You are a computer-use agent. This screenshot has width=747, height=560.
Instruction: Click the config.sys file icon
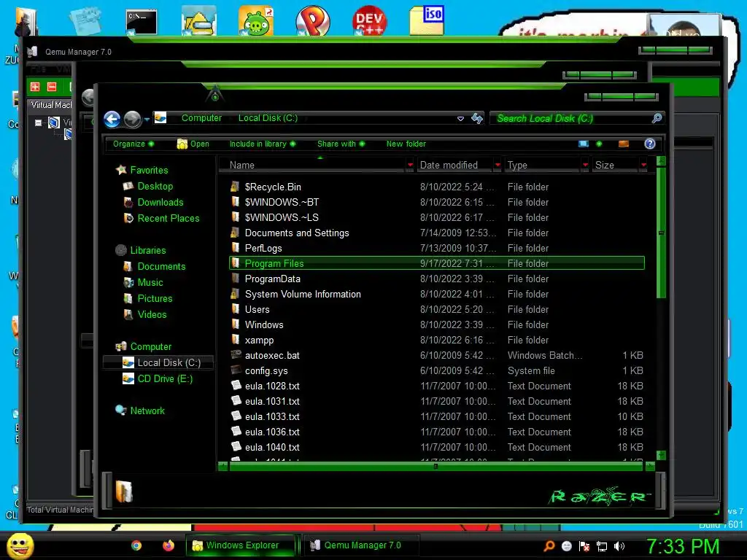236,370
